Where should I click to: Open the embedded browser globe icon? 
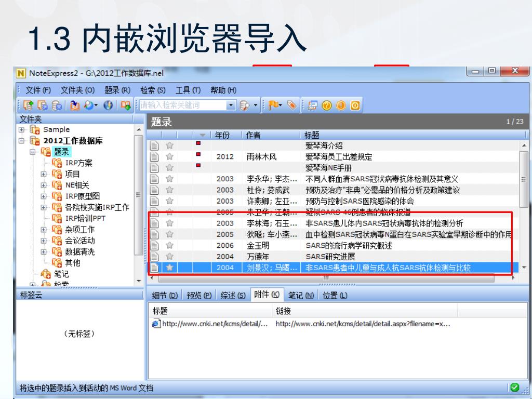coord(108,105)
